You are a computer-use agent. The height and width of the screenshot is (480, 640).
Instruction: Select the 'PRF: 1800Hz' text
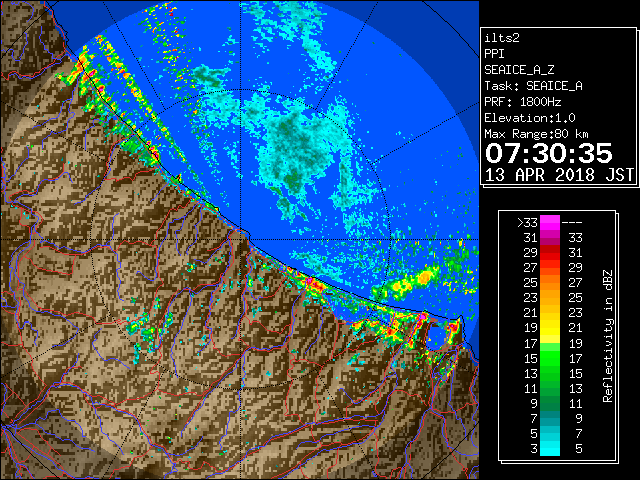[522, 102]
